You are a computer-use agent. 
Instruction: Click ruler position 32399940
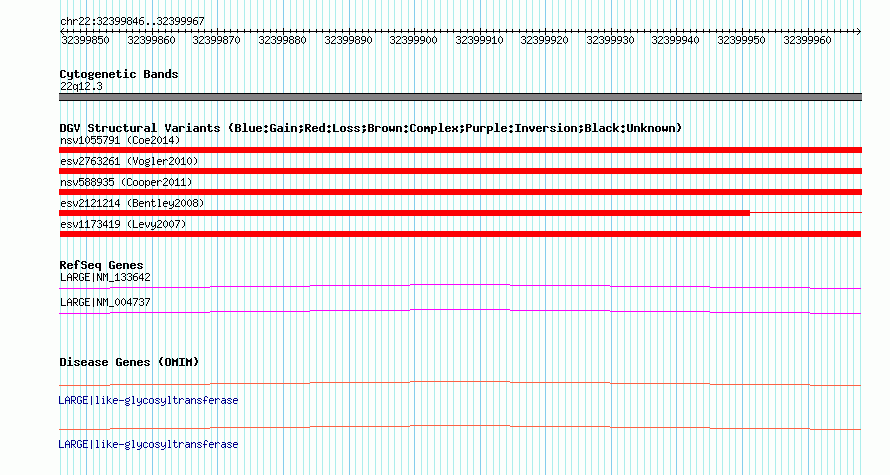click(x=675, y=40)
